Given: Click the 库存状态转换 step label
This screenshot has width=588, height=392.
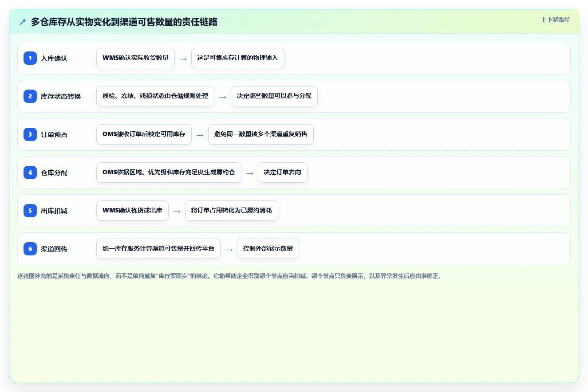Looking at the screenshot, I should click(61, 96).
